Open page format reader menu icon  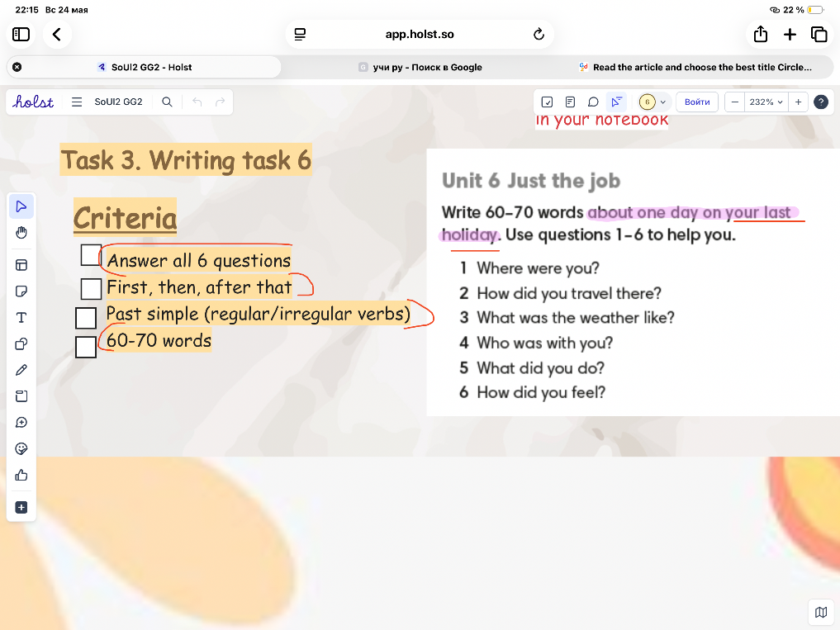click(x=300, y=35)
